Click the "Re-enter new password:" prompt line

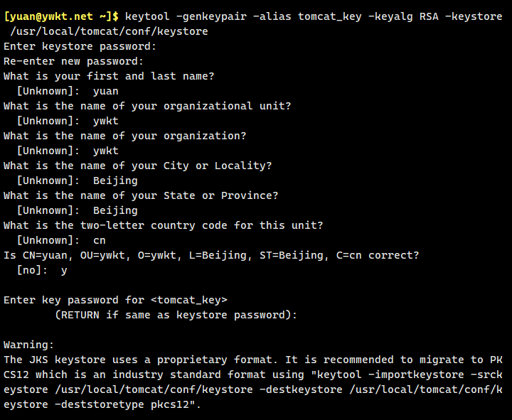coord(74,61)
